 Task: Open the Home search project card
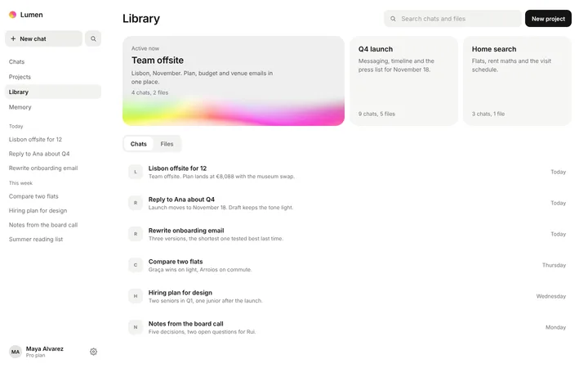(x=517, y=81)
